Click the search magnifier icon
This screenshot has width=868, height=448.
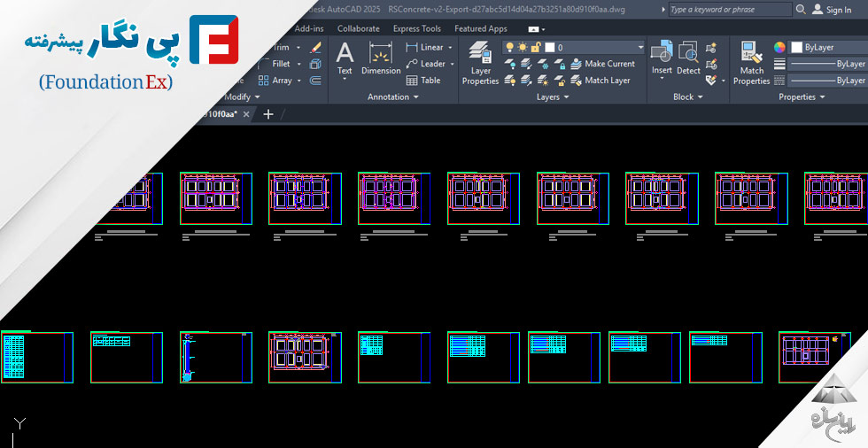[x=802, y=10]
